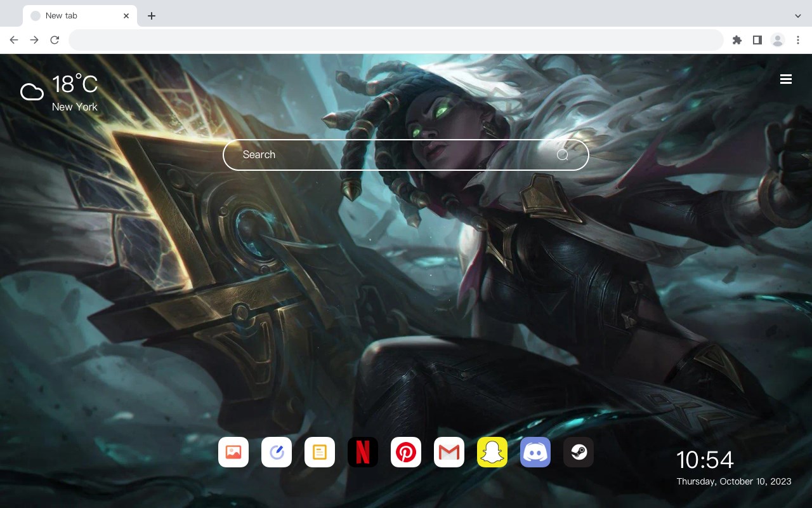
Task: Open the wallpaper image gallery icon
Action: pyautogui.click(x=233, y=452)
